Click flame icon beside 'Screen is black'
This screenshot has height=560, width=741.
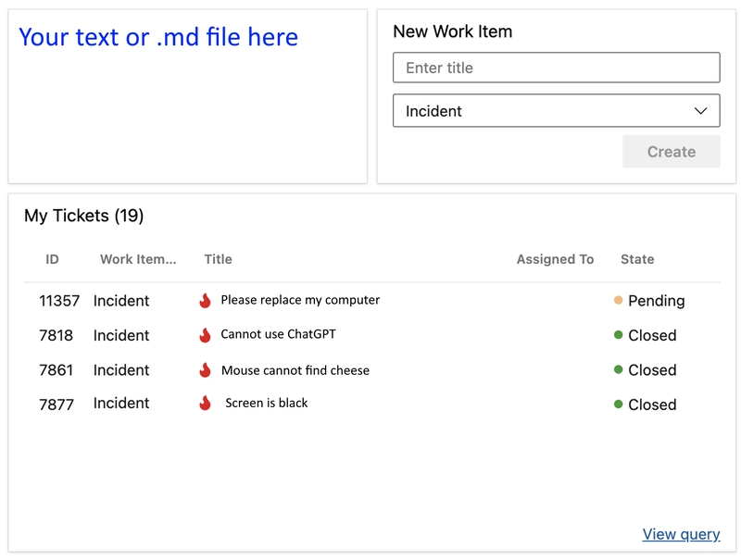(x=205, y=404)
